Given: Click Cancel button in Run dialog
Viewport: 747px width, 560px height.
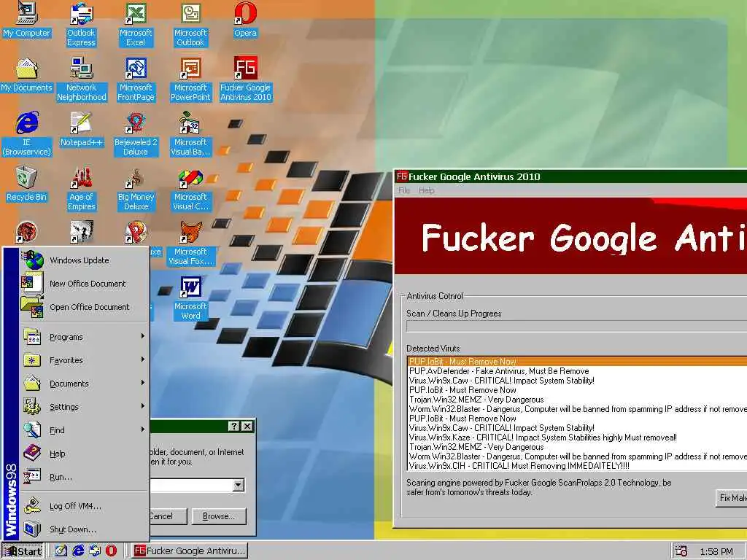Looking at the screenshot, I should 167,516.
